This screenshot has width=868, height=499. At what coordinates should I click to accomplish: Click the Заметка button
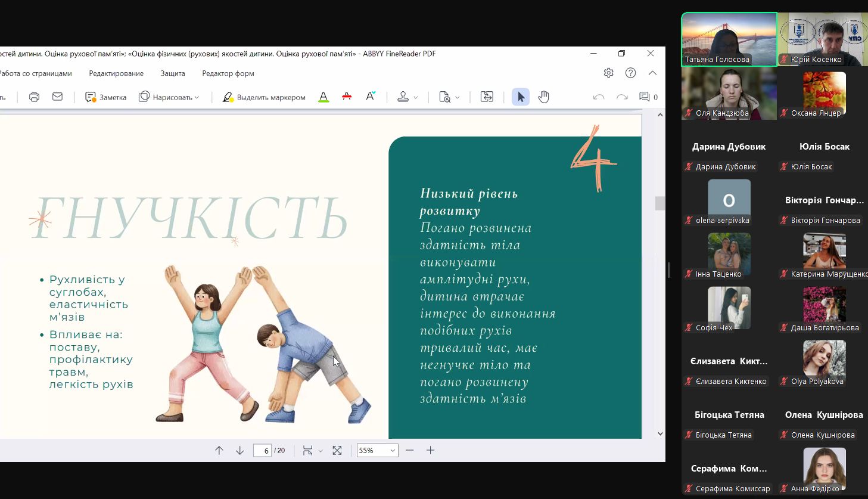(x=106, y=97)
